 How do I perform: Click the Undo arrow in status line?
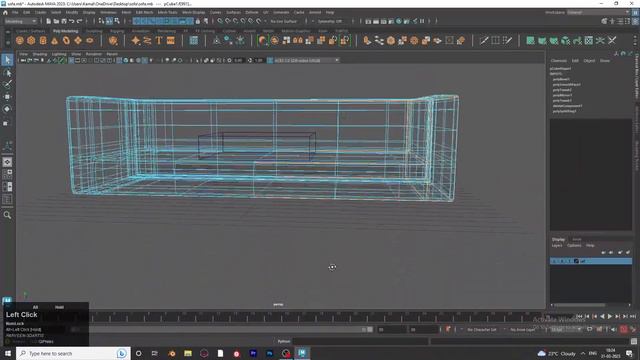71,21
